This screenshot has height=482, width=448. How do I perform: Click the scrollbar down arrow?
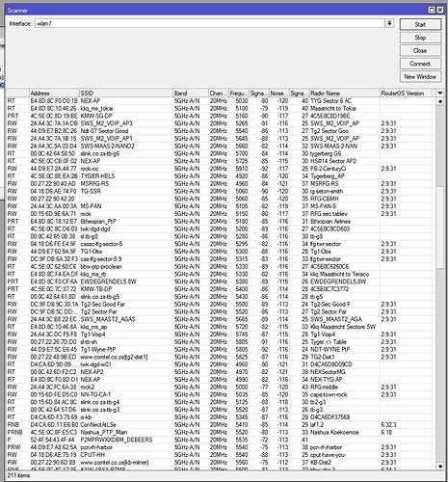pyautogui.click(x=440, y=466)
